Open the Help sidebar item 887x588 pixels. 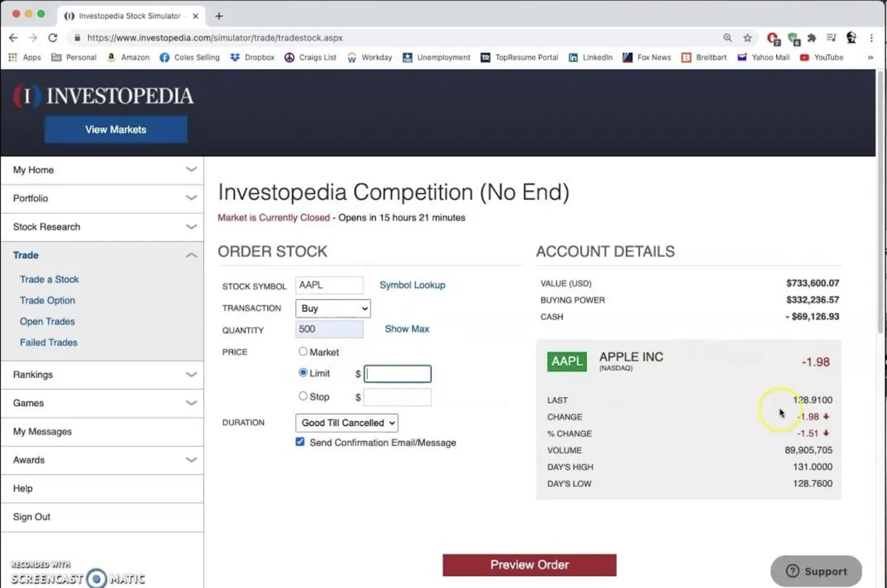pos(102,489)
